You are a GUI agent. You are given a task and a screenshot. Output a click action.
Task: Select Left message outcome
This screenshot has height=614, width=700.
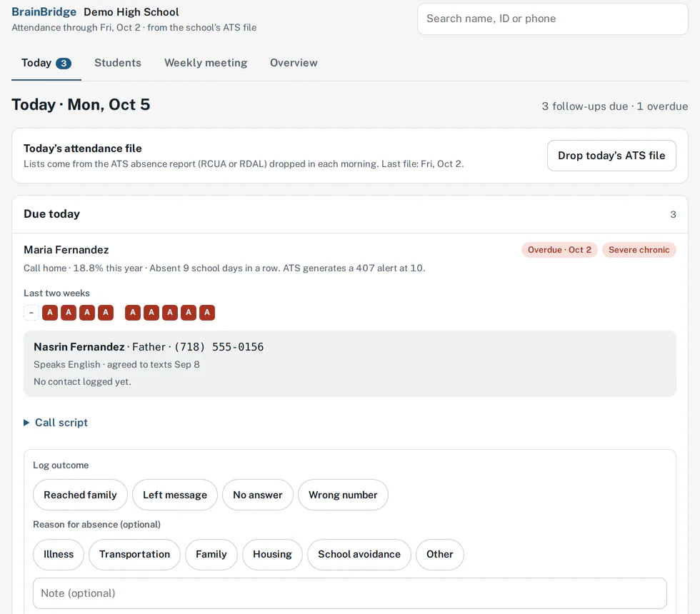[x=174, y=495]
